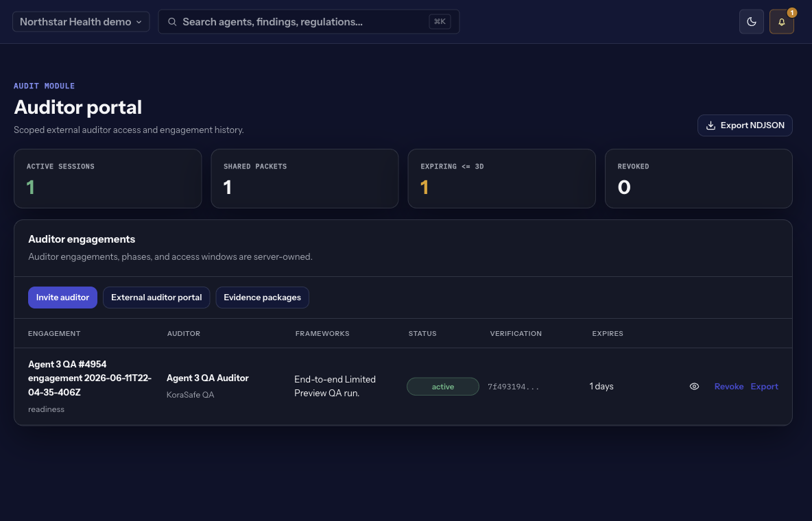Image resolution: width=812 pixels, height=521 pixels.
Task: Click the Status column header
Action: pos(422,334)
